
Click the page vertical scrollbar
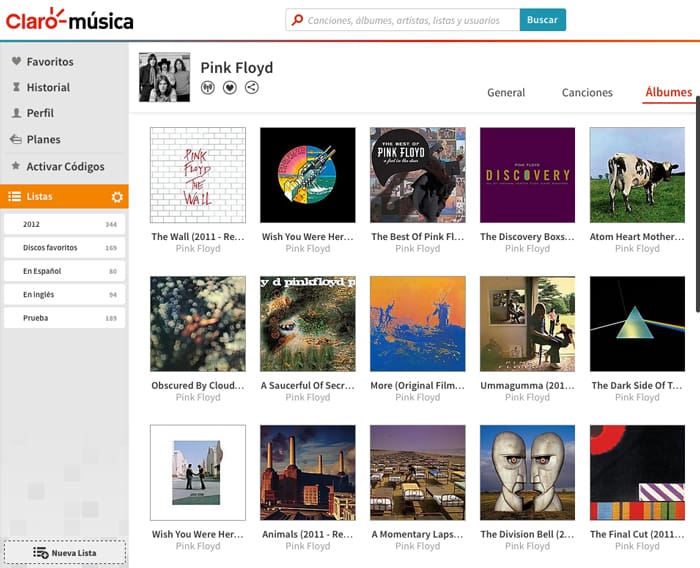(697, 204)
